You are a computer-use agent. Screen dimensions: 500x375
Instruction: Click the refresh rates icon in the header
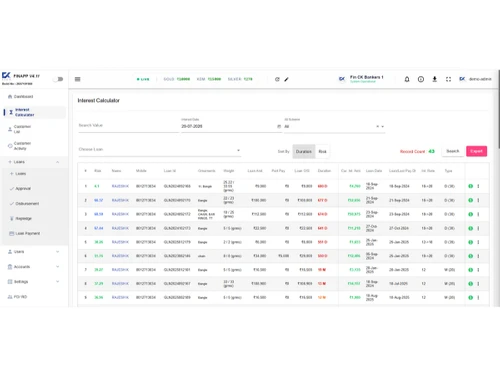[x=277, y=79]
